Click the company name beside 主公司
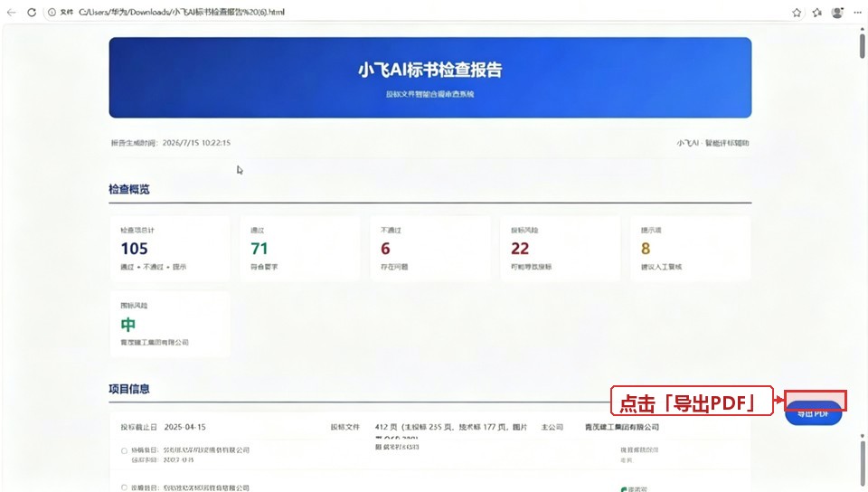This screenshot has height=492, width=868. (x=622, y=427)
